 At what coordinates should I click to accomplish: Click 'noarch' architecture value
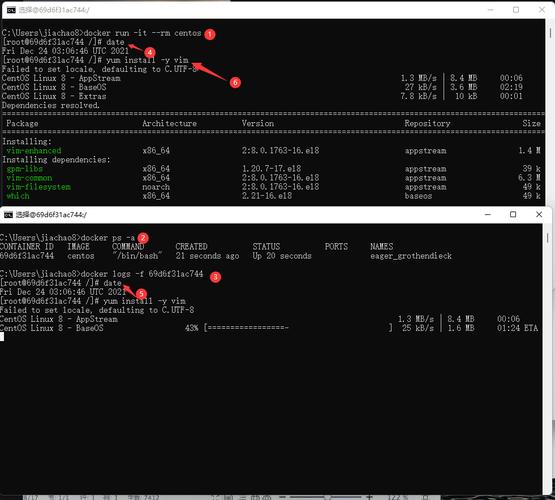[x=156, y=187]
